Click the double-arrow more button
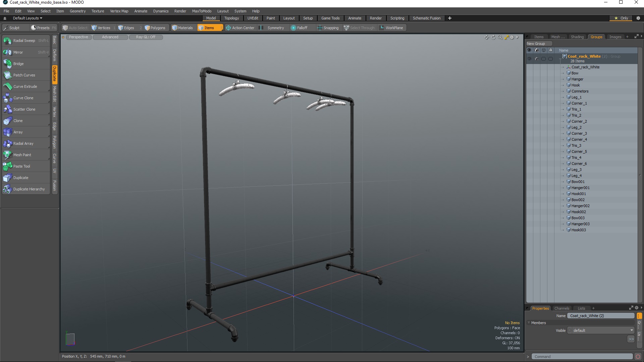This screenshot has height=362, width=644. pos(631,339)
